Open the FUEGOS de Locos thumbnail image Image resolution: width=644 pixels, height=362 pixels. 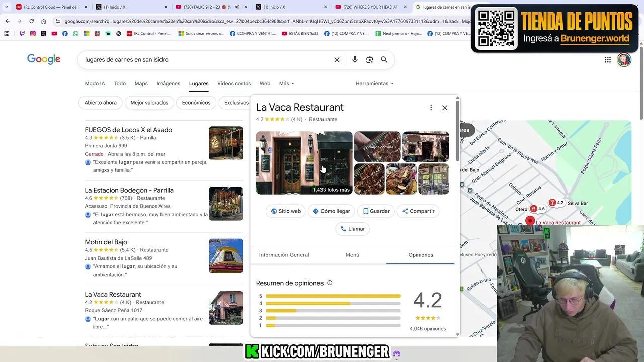226,143
